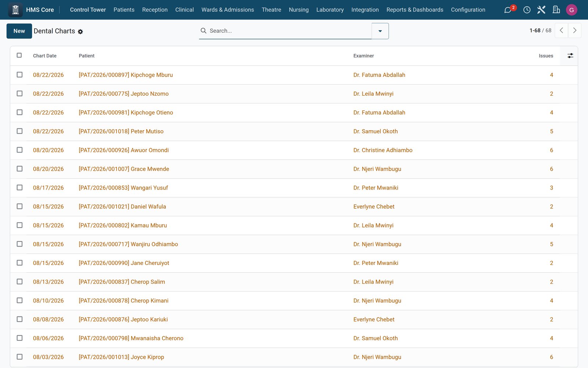Open the activities clock icon
Image resolution: width=588 pixels, height=368 pixels.
[527, 10]
